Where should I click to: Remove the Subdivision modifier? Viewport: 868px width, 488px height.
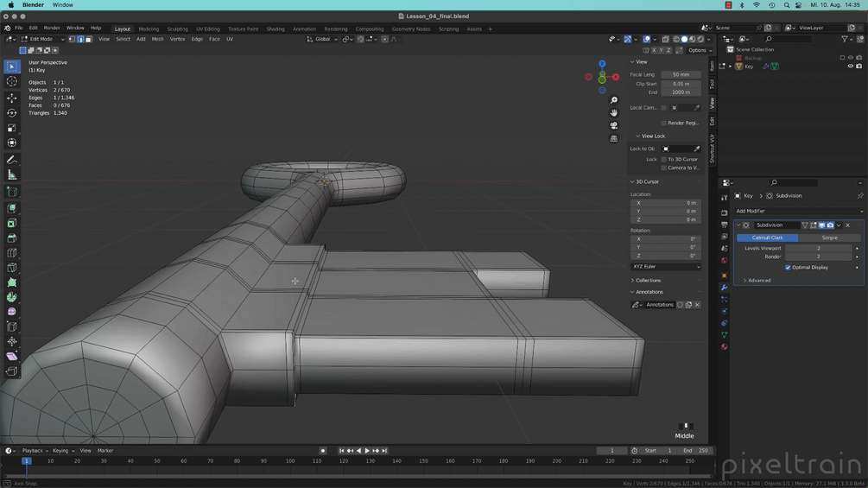(847, 225)
